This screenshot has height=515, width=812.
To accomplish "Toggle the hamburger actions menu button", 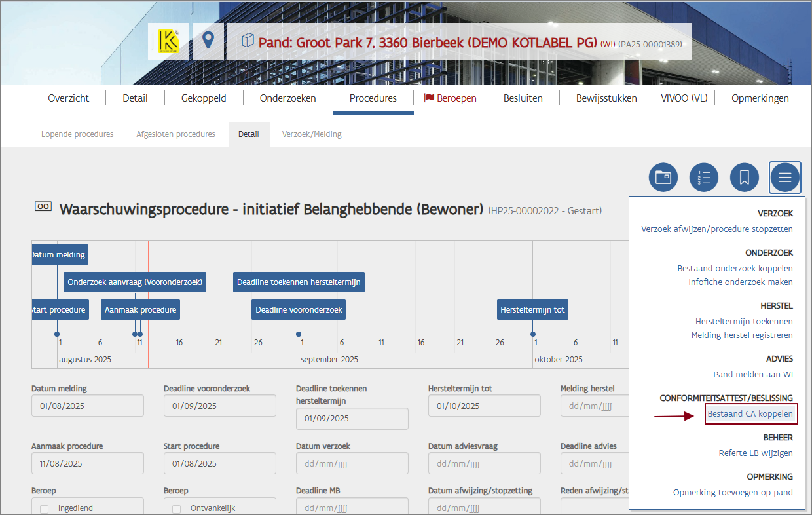I will point(784,177).
